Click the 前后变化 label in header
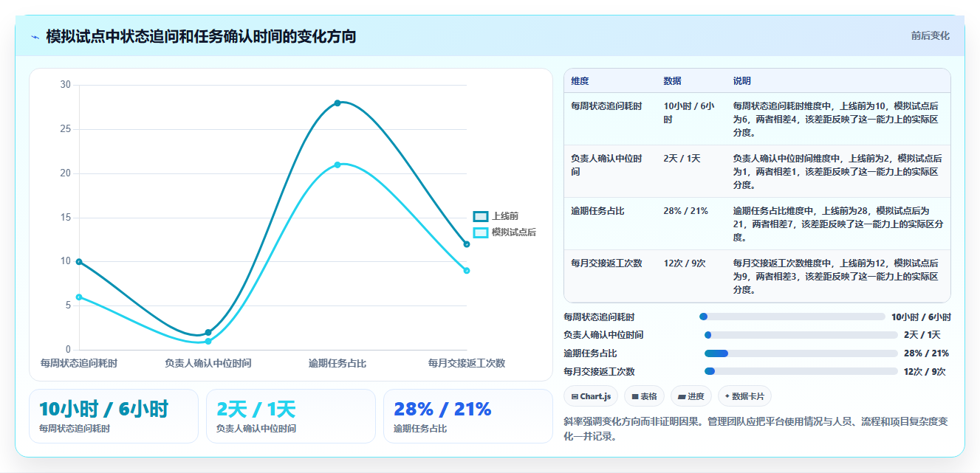The image size is (980, 473). pyautogui.click(x=930, y=35)
